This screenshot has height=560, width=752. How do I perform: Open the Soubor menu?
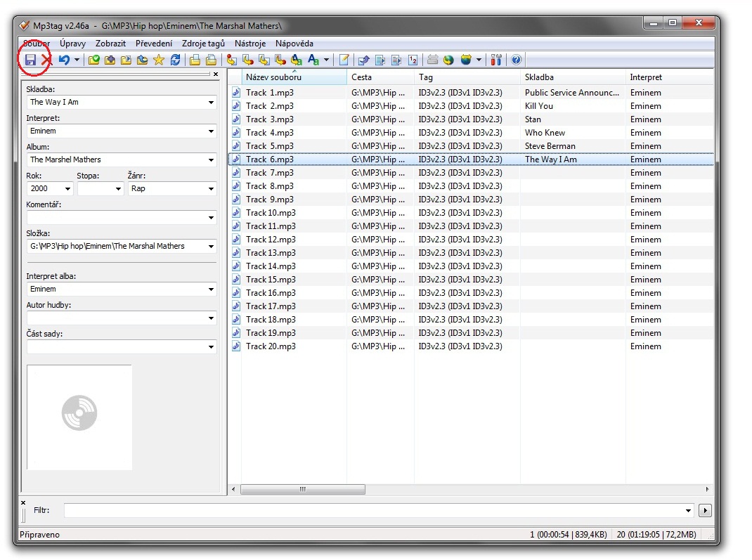pyautogui.click(x=37, y=43)
